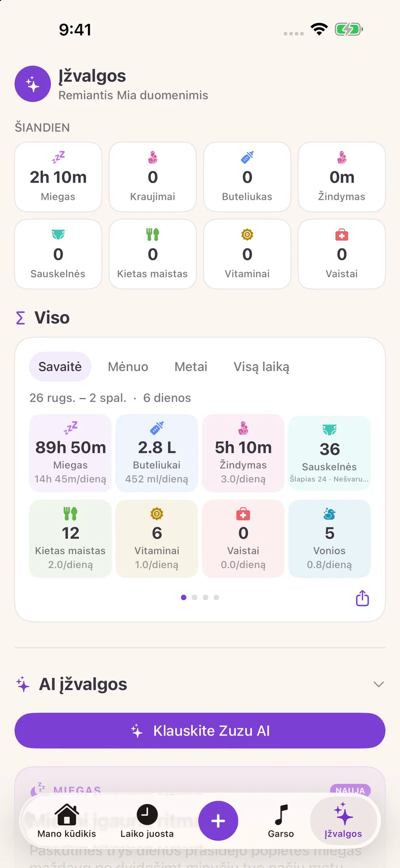Open today's Vaistai medicine card
This screenshot has height=868, width=400.
pos(341,254)
